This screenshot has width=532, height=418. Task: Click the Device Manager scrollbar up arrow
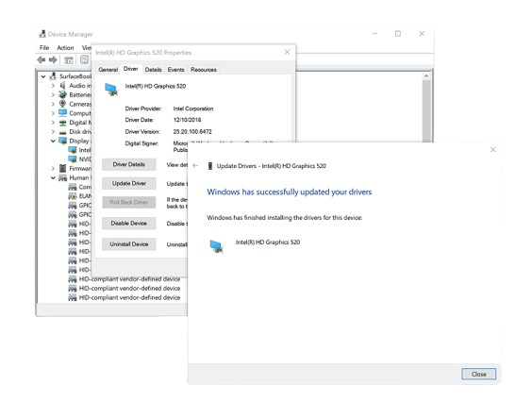tap(426, 76)
